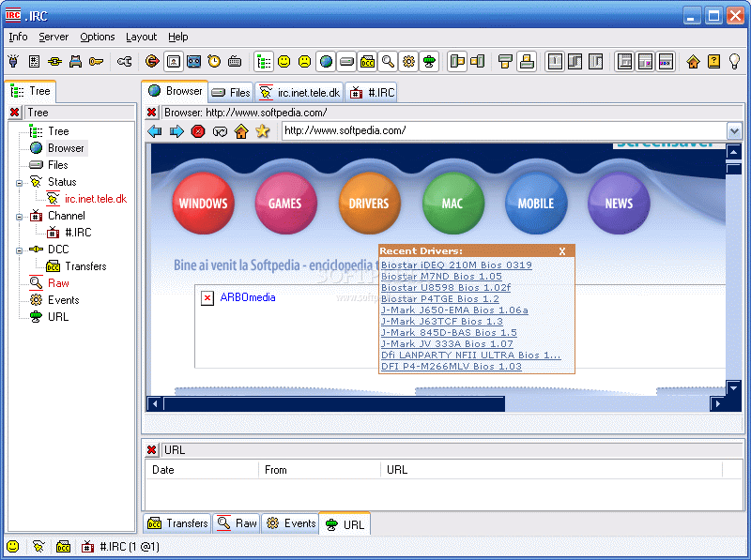Click the blue cassette toolbar icon
This screenshot has height=560, width=751.
click(x=193, y=61)
